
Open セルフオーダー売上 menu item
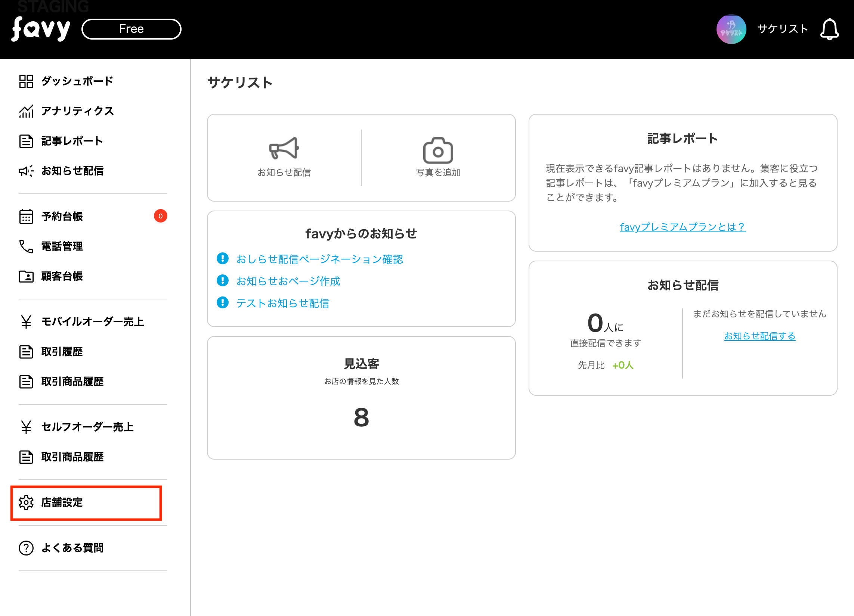point(87,427)
